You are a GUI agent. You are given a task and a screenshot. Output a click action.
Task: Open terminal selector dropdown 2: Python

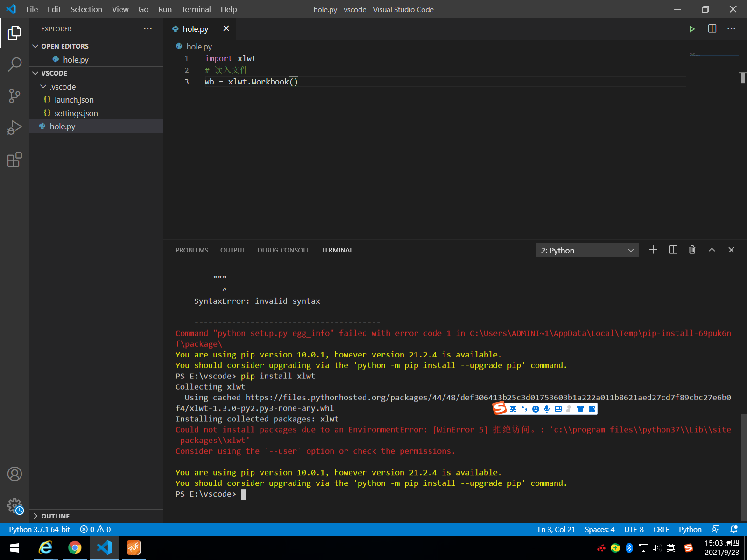click(x=587, y=251)
